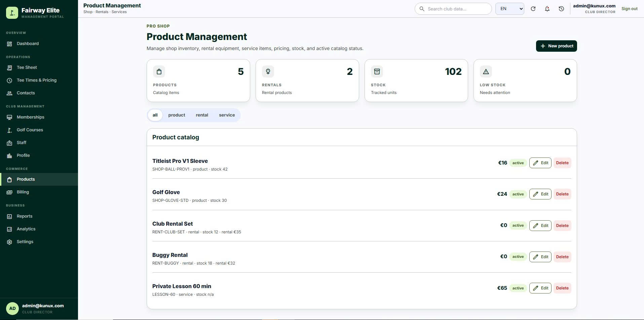Click the Products shopping bag card icon
Screen dimensions: 644x320
click(159, 72)
